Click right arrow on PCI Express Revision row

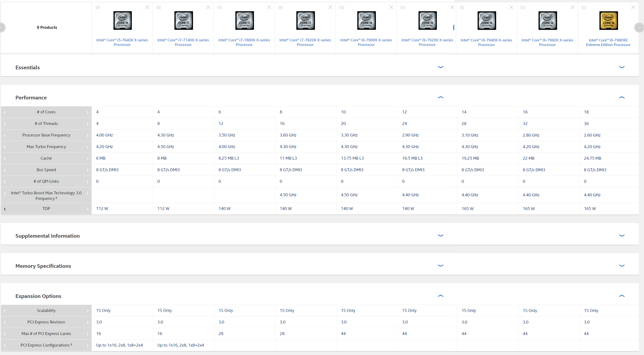tap(87, 322)
